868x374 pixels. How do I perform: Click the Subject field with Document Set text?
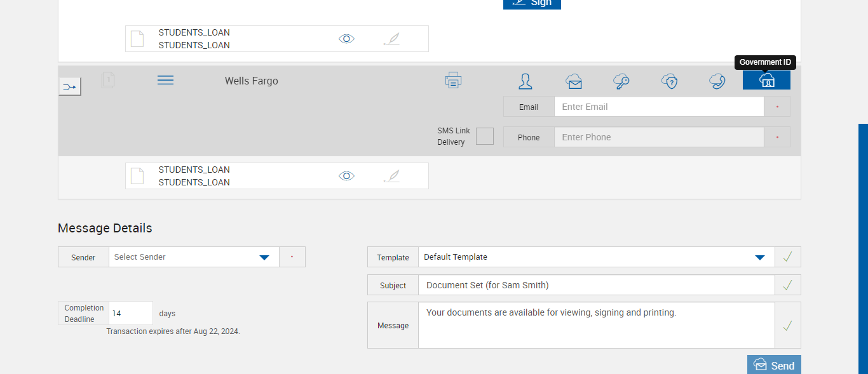click(x=597, y=285)
